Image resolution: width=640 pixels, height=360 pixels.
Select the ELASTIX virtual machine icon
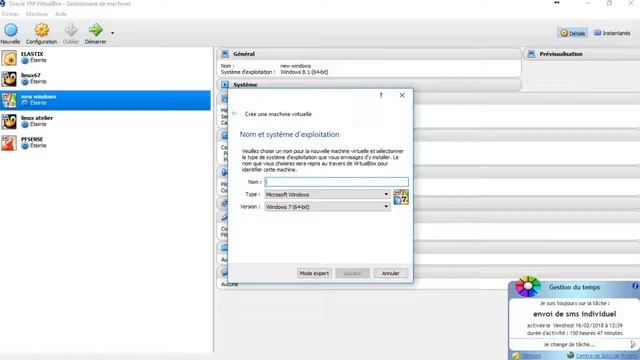pos(9,58)
